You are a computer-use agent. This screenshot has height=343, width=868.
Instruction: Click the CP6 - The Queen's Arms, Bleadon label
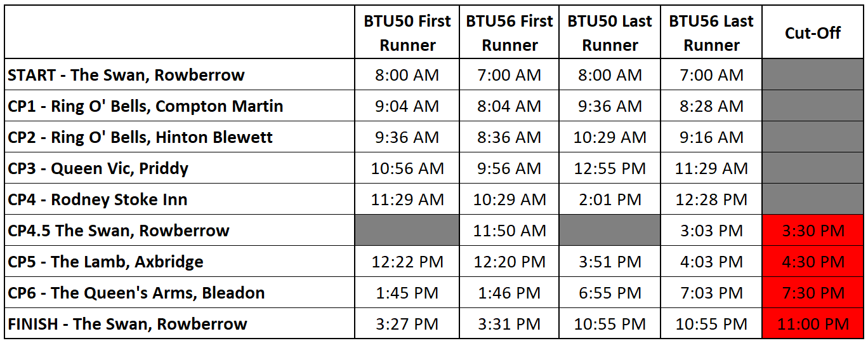coord(136,293)
